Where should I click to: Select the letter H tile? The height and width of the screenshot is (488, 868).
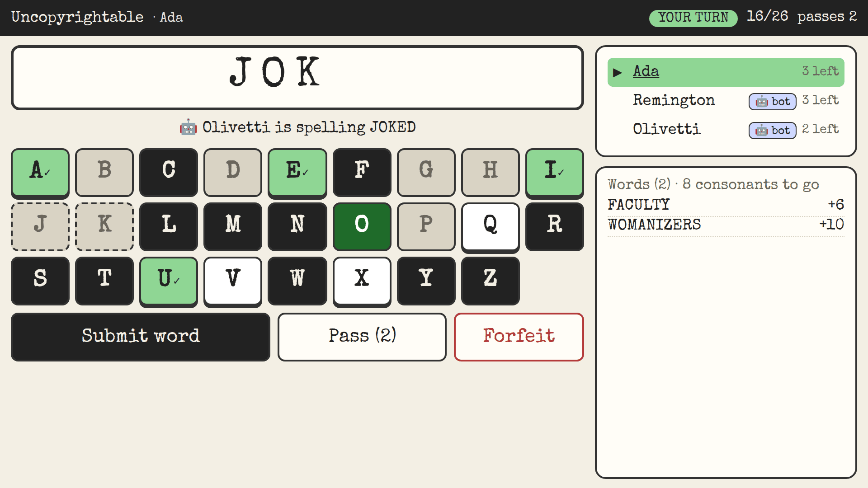(491, 173)
